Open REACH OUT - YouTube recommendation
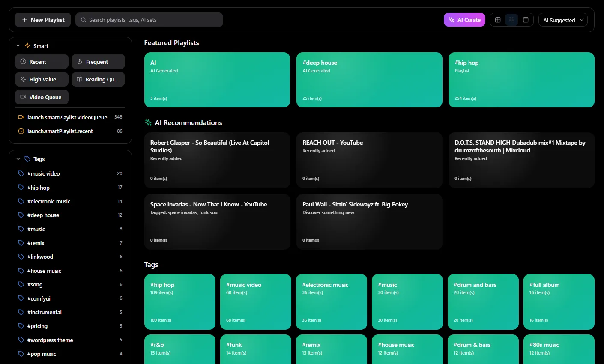Screen dimensions: 604x364 [369, 160]
